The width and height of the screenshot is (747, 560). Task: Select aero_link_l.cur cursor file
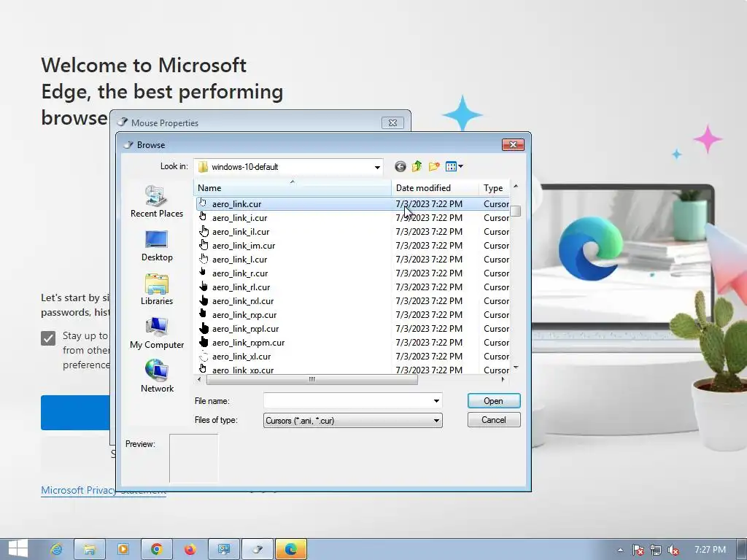pyautogui.click(x=239, y=259)
